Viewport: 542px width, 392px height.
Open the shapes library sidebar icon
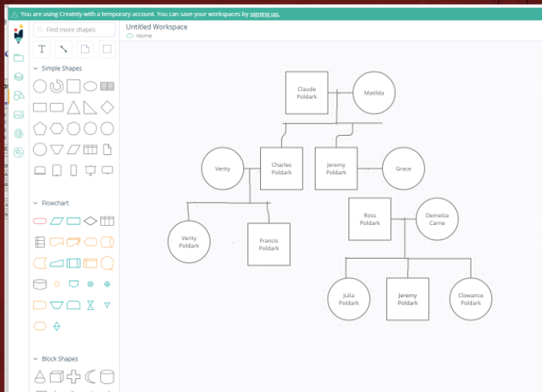(x=18, y=96)
